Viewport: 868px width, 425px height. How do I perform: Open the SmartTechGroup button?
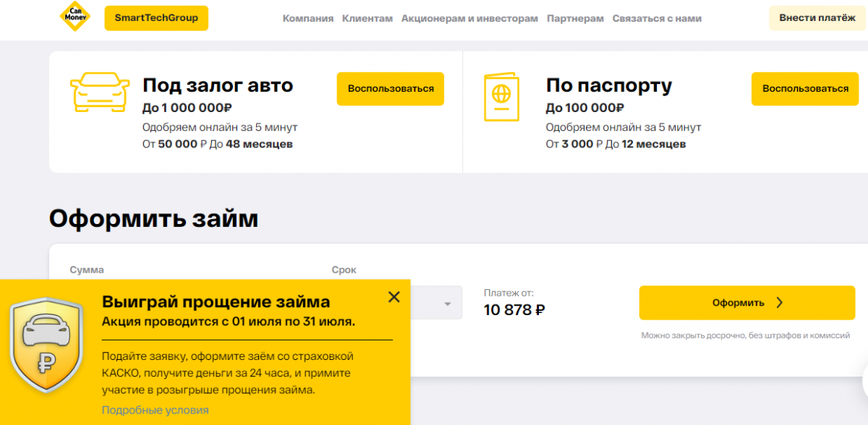click(156, 18)
